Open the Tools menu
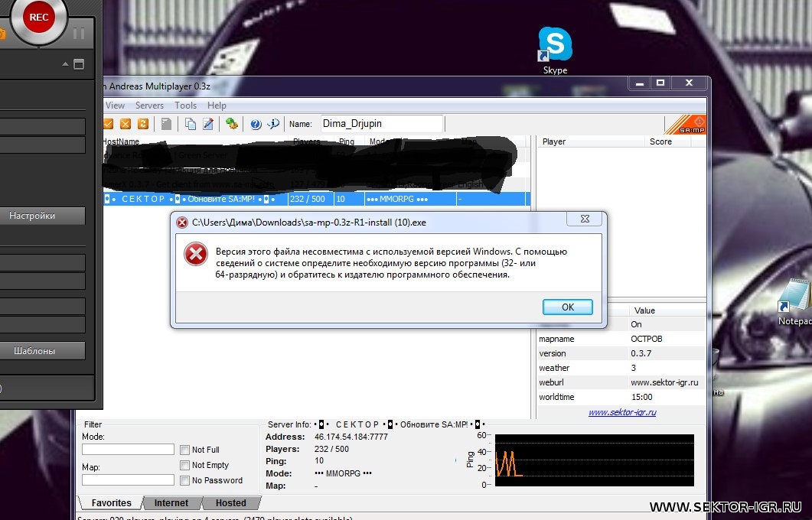The height and width of the screenshot is (520, 812). pos(185,105)
